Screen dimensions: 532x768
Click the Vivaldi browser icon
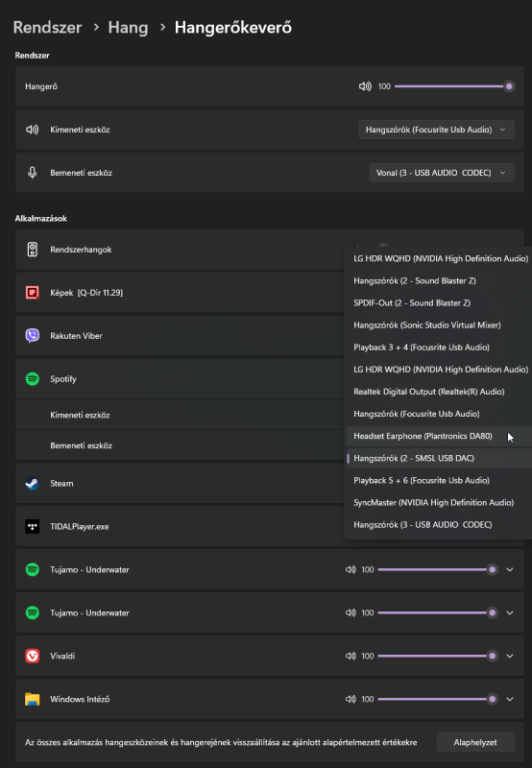(x=33, y=656)
